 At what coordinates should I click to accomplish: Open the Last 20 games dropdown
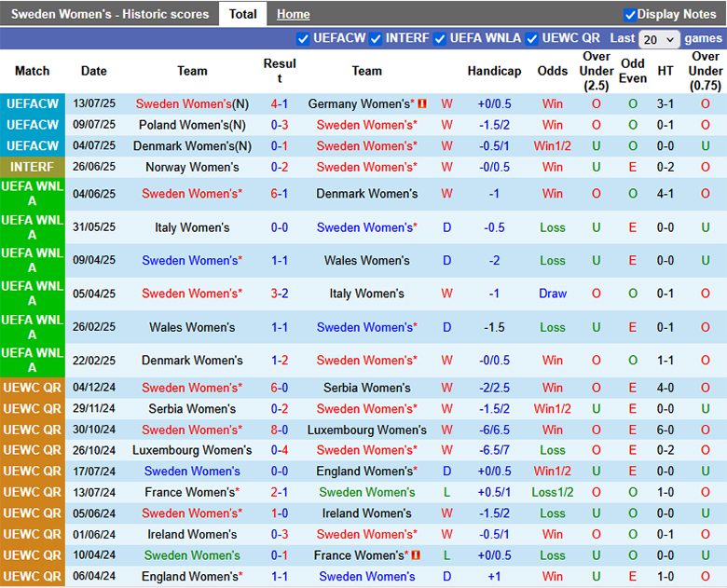pyautogui.click(x=659, y=39)
